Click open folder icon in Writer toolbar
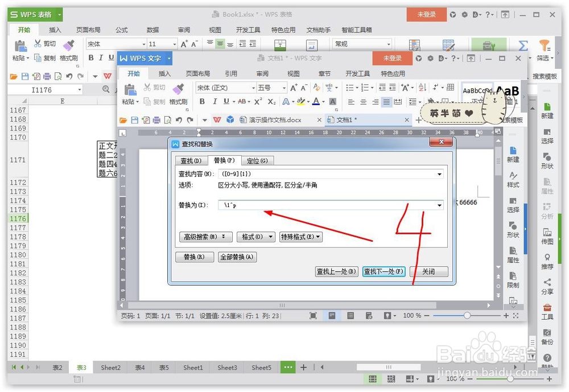Screen dimensions: 569x392 123,120
